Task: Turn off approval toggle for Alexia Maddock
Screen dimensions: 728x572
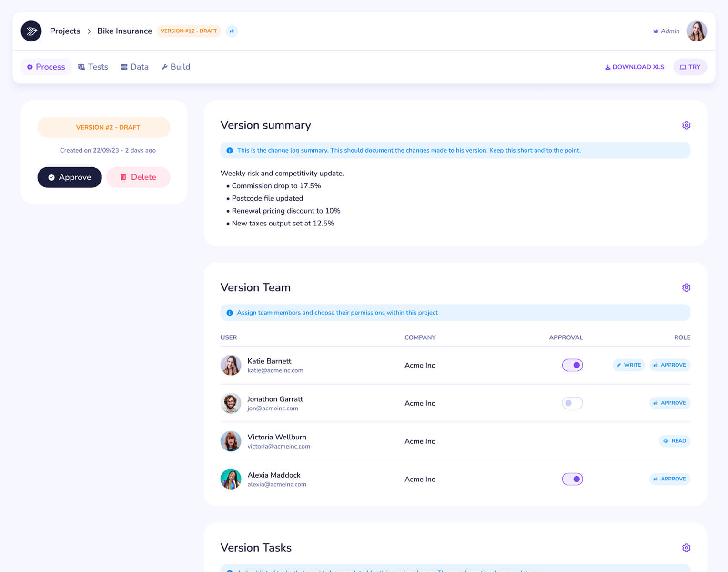Action: click(572, 479)
